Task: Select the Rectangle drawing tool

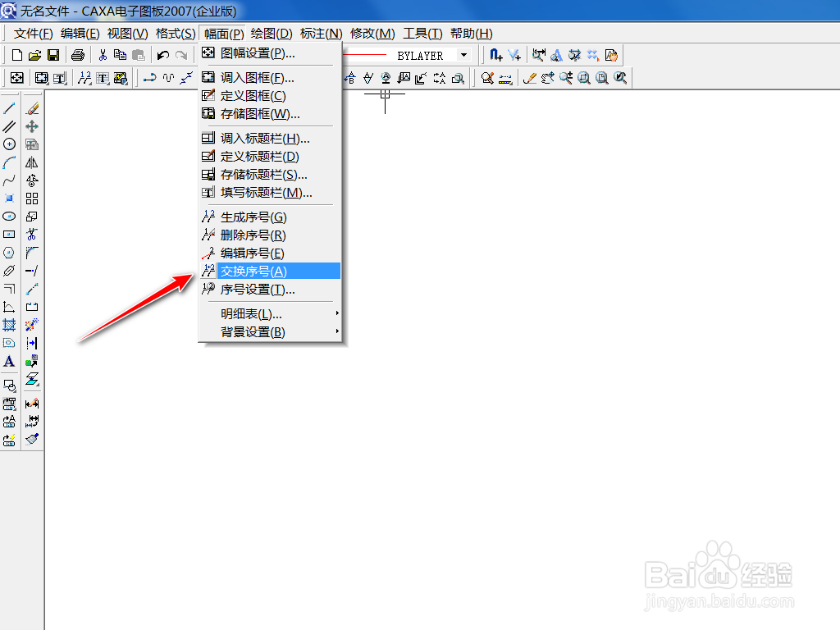Action: 9,235
